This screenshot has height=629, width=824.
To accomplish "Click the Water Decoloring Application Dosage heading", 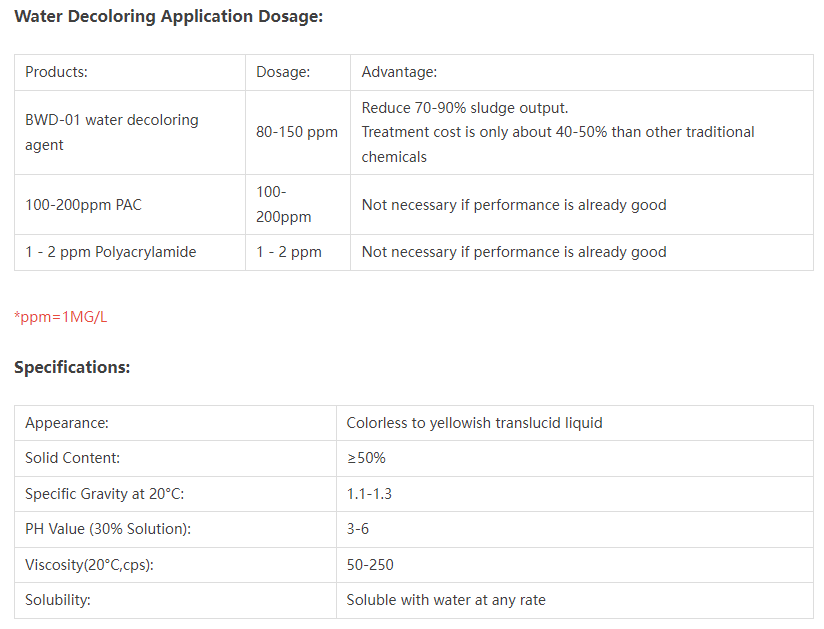I will point(168,17).
